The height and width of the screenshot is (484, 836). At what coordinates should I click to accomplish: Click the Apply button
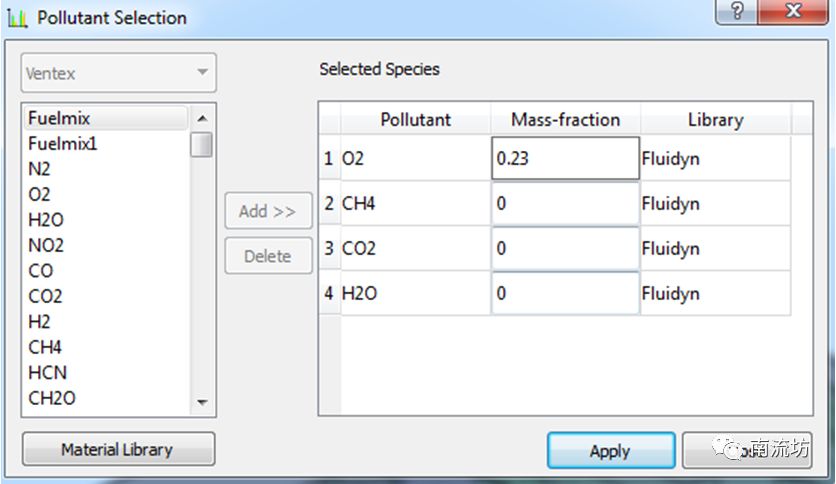[x=610, y=451]
